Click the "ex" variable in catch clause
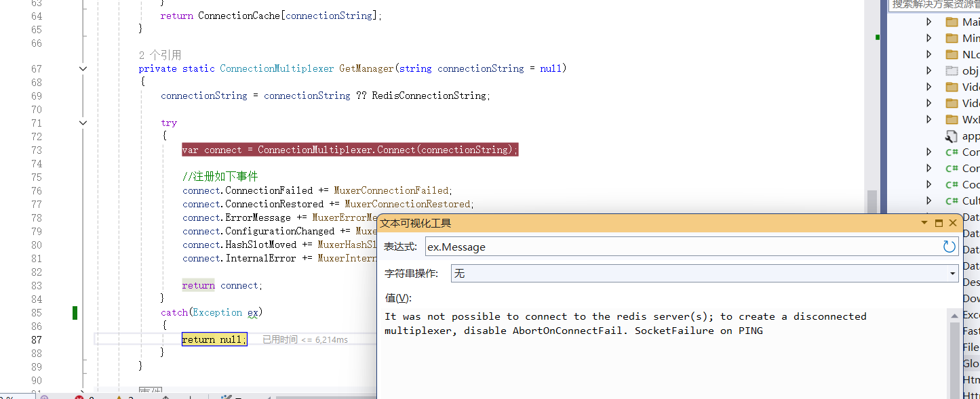This screenshot has width=980, height=399. [253, 312]
